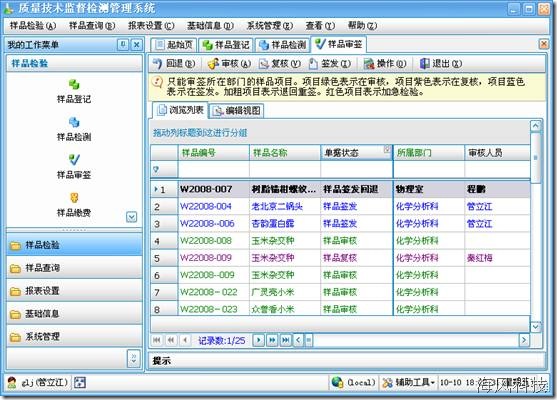Select row with sample W22008–022
Screen dimensions: 557x400
(340, 292)
